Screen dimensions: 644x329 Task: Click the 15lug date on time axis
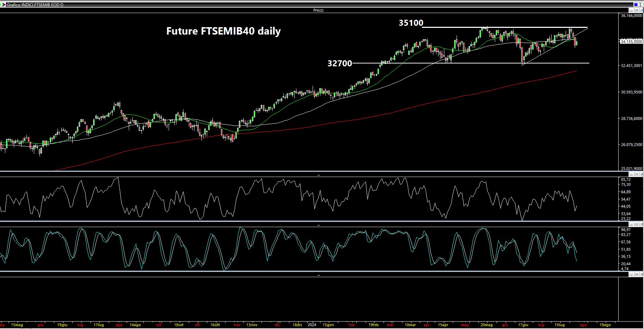click(560, 325)
